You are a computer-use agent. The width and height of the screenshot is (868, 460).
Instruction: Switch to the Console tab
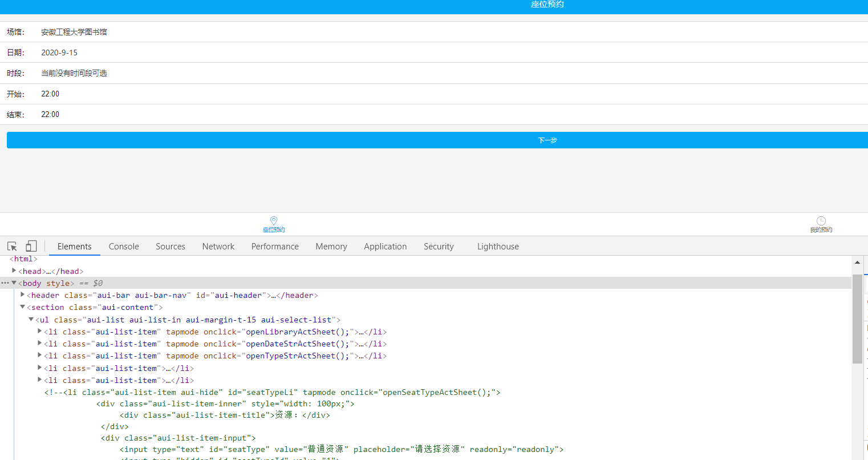click(124, 247)
